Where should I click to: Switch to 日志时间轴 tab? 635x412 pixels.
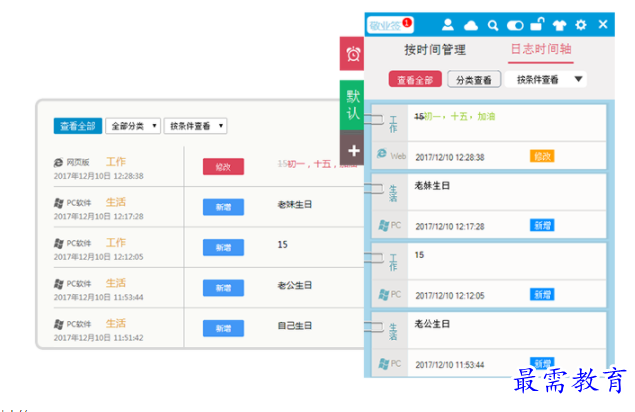point(541,49)
